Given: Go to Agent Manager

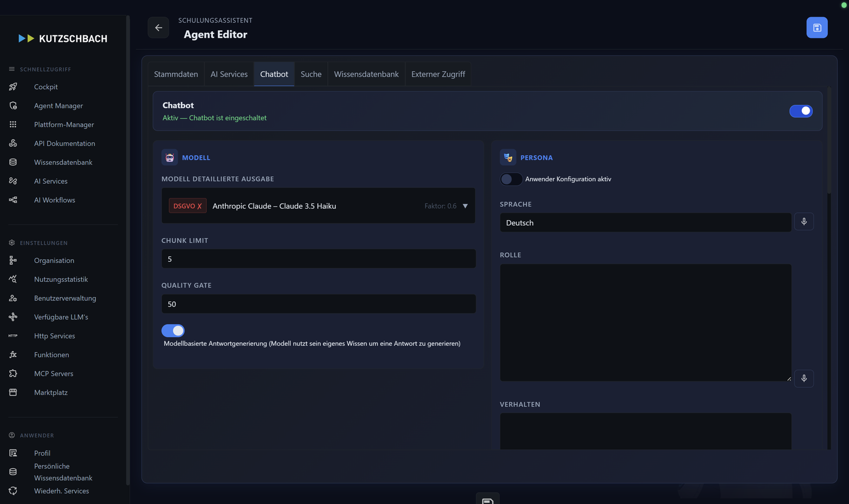Looking at the screenshot, I should tap(58, 106).
